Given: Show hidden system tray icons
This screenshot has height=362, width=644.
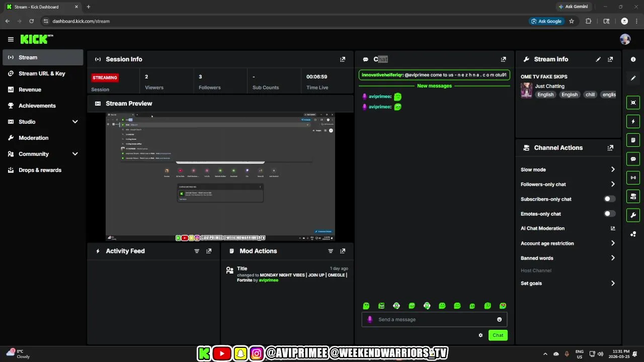Looking at the screenshot, I should click(545, 354).
